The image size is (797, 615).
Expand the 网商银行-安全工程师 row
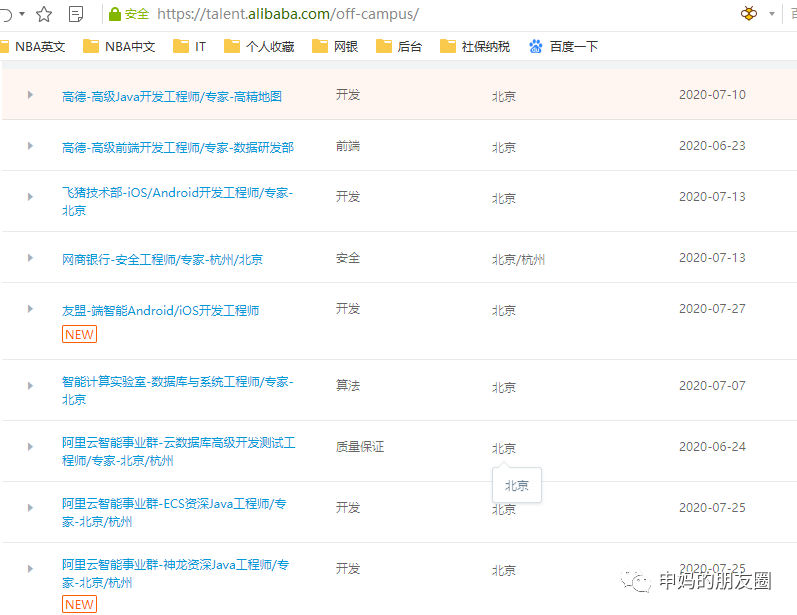pos(30,258)
